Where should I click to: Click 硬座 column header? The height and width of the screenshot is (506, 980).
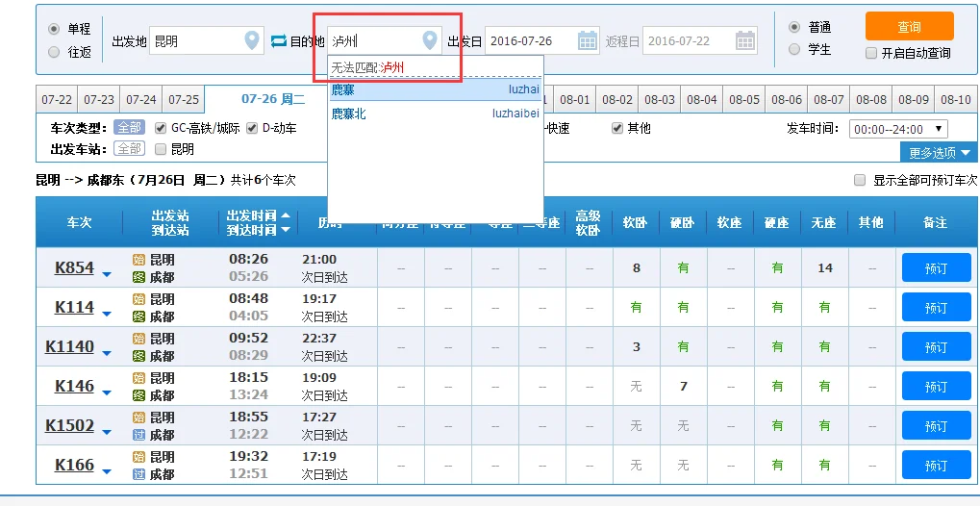click(x=777, y=222)
